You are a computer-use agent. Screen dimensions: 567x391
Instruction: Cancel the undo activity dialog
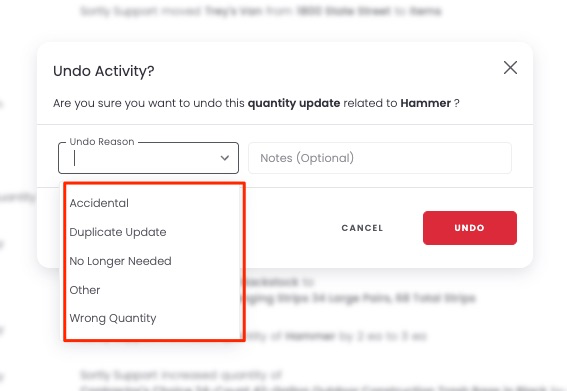coord(362,228)
